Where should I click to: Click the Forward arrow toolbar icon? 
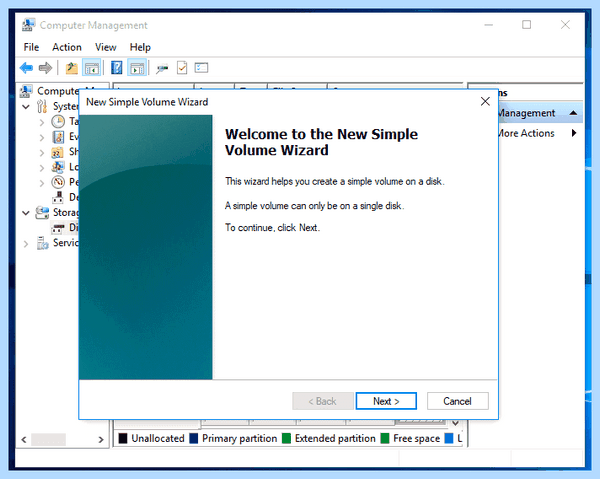point(45,68)
